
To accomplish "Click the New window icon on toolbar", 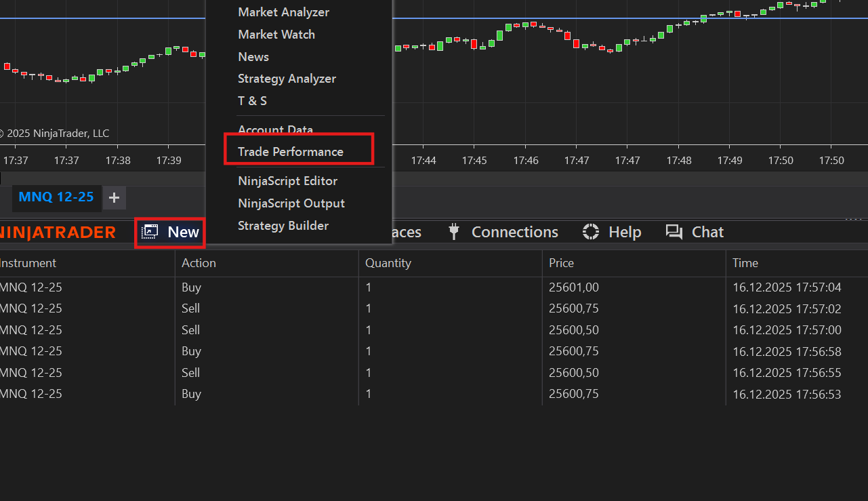I will pos(149,231).
